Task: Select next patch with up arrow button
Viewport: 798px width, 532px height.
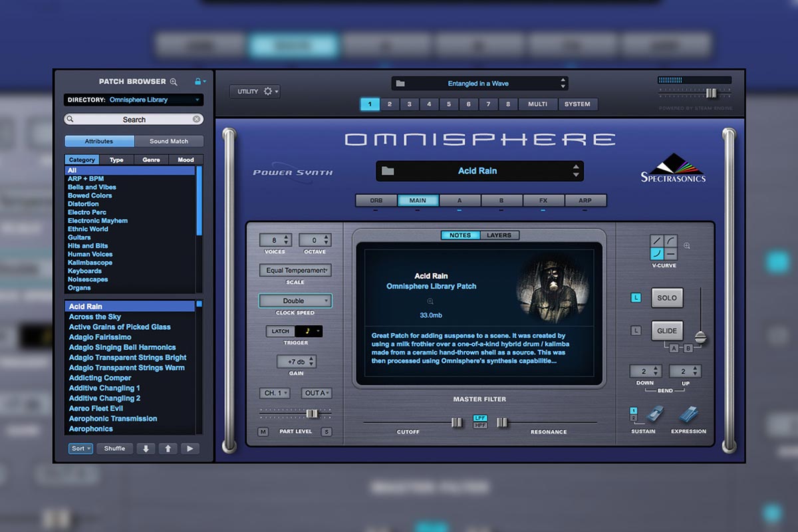Action: (x=168, y=448)
